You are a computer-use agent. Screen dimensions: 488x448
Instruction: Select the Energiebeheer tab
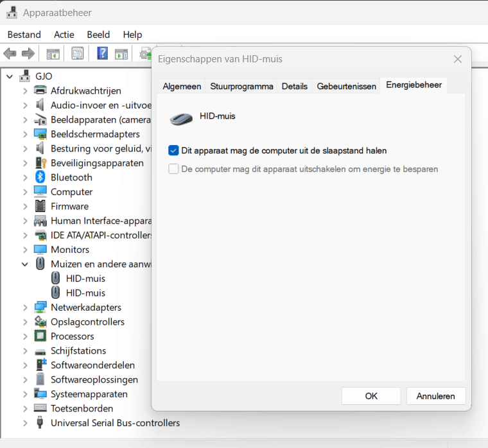tap(414, 85)
